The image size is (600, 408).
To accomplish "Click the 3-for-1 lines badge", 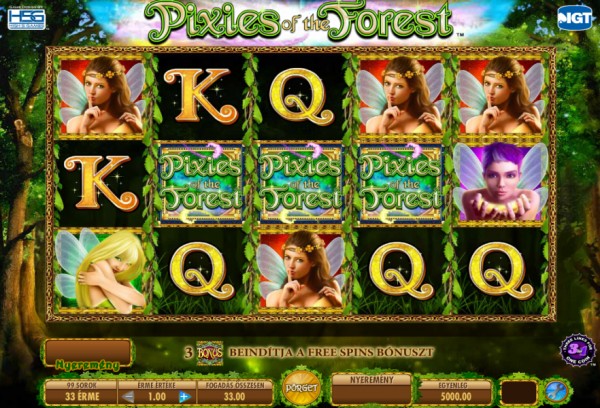I will click(578, 351).
